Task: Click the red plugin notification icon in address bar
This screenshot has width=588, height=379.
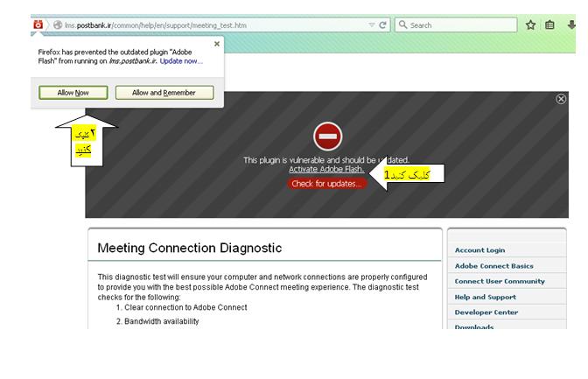Action: 38,25
